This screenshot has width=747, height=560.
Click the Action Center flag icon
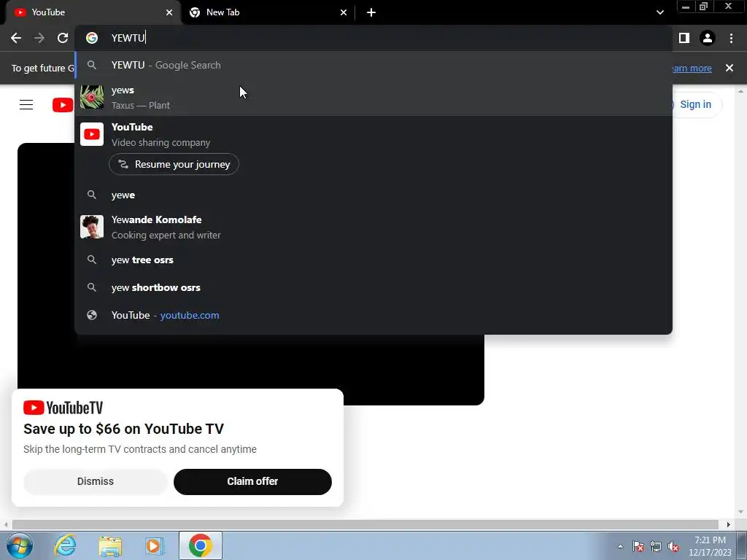tap(638, 546)
